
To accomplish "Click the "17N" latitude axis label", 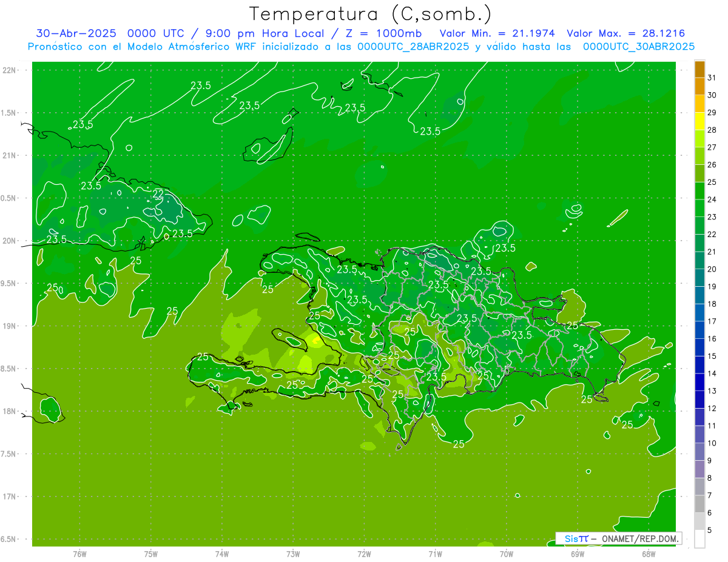I will (x=10, y=497).
